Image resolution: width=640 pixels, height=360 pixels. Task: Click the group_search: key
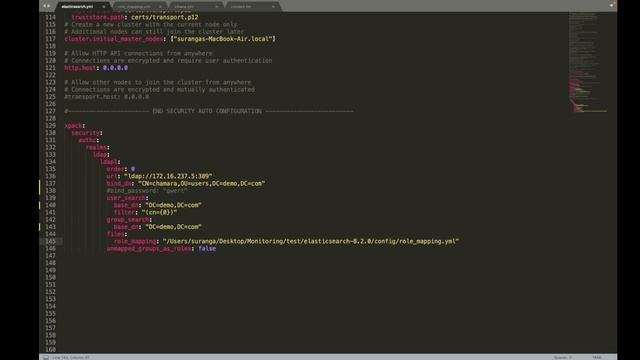pyautogui.click(x=129, y=220)
